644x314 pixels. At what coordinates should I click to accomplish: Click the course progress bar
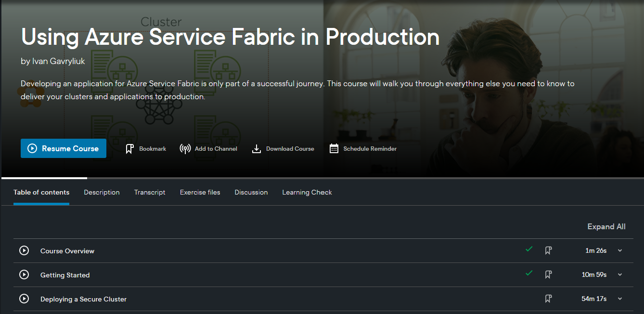pos(322,178)
